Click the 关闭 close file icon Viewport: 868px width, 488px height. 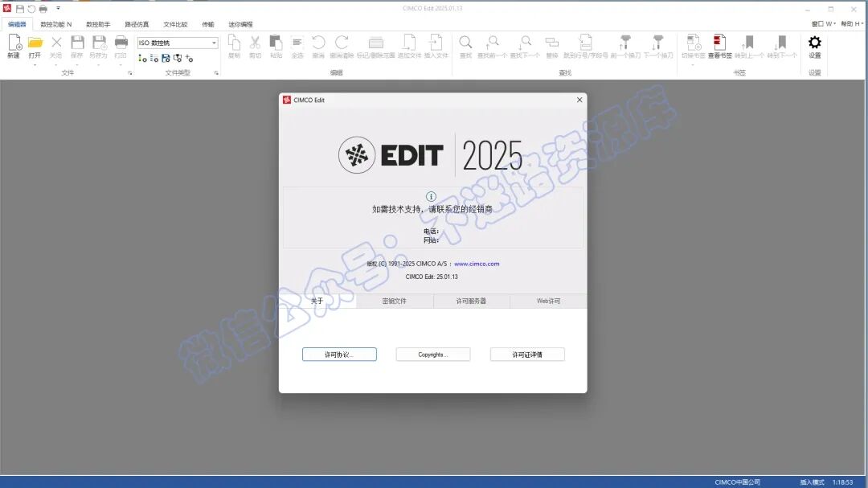56,43
